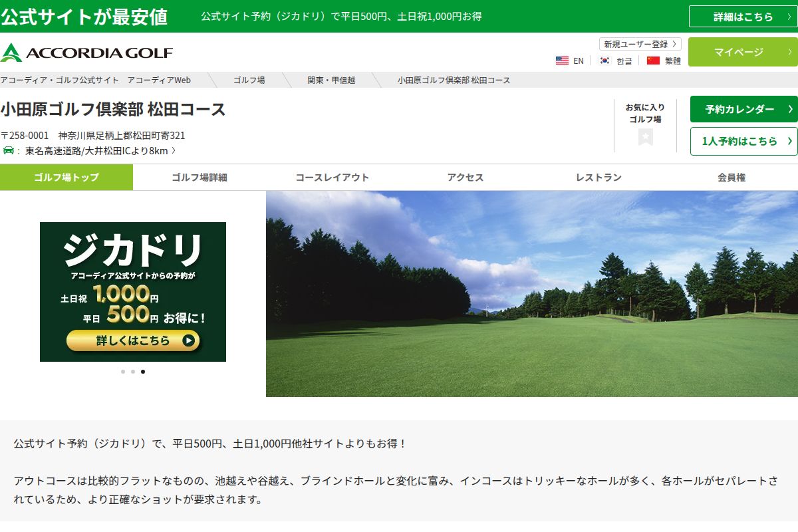Switch language to 繁體

click(672, 61)
